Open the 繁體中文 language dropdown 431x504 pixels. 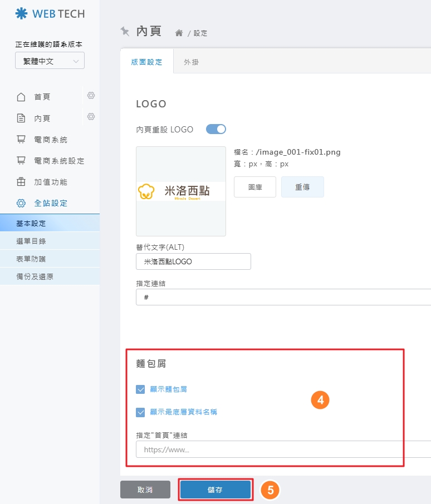(x=50, y=61)
